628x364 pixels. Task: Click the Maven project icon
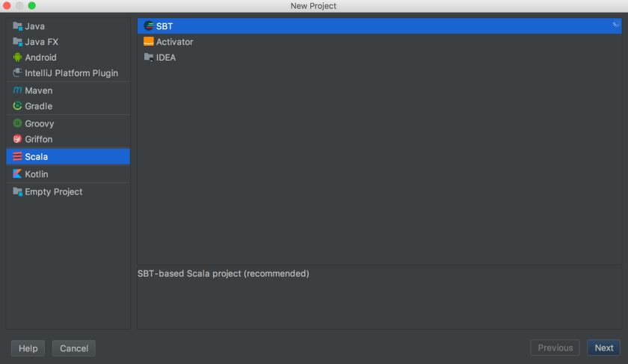click(17, 90)
